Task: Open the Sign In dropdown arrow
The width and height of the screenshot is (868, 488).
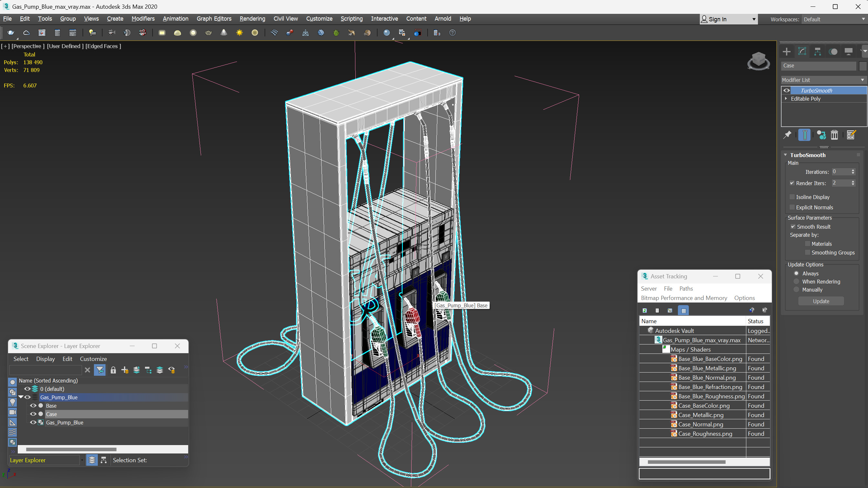Action: (x=754, y=19)
